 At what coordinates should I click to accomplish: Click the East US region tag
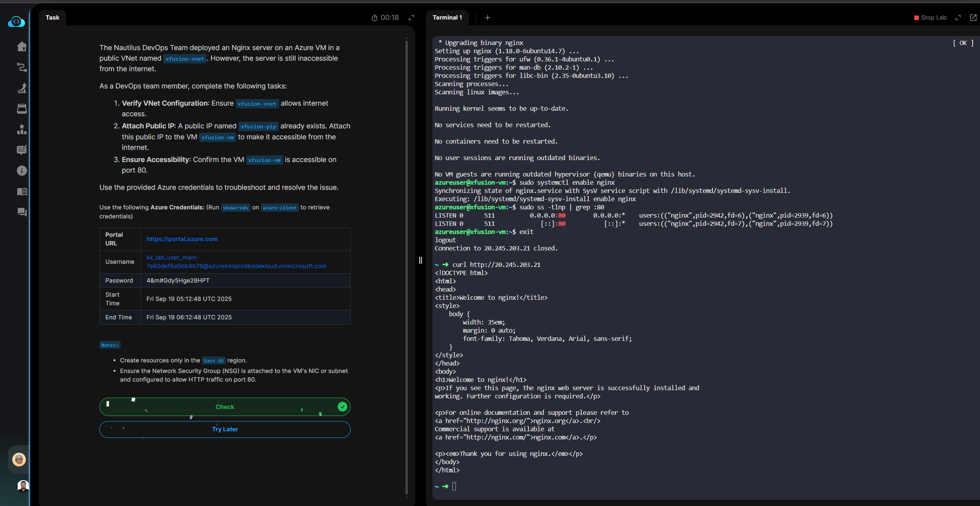(x=214, y=361)
